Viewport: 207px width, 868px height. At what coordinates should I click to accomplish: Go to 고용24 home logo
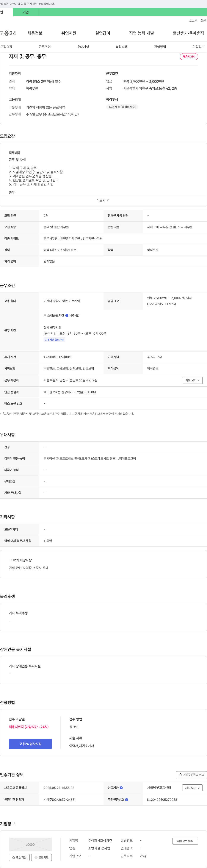[x=8, y=33]
